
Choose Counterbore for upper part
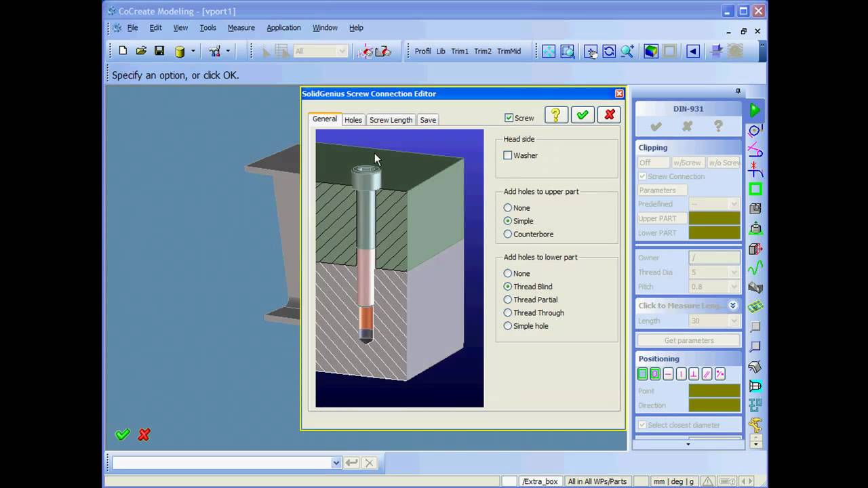(507, 235)
